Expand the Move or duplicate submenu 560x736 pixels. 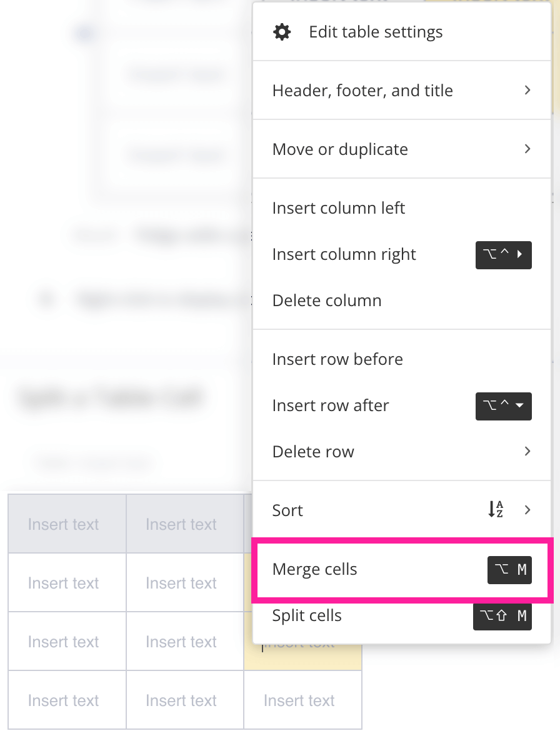[x=527, y=149]
